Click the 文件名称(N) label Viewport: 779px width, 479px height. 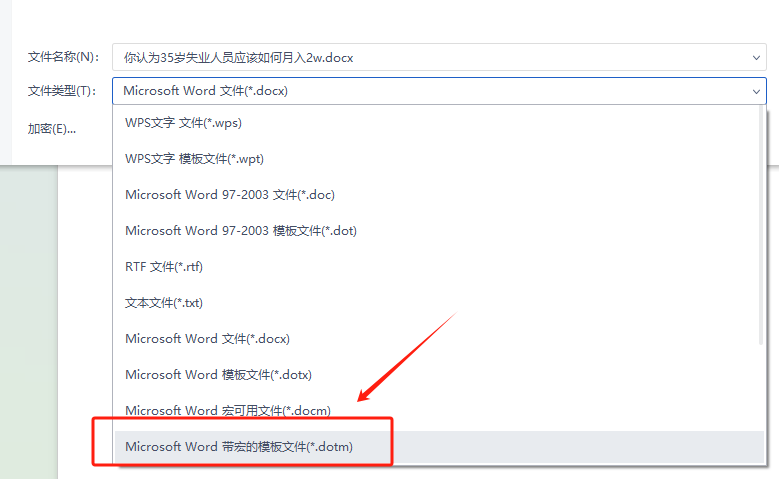click(63, 57)
